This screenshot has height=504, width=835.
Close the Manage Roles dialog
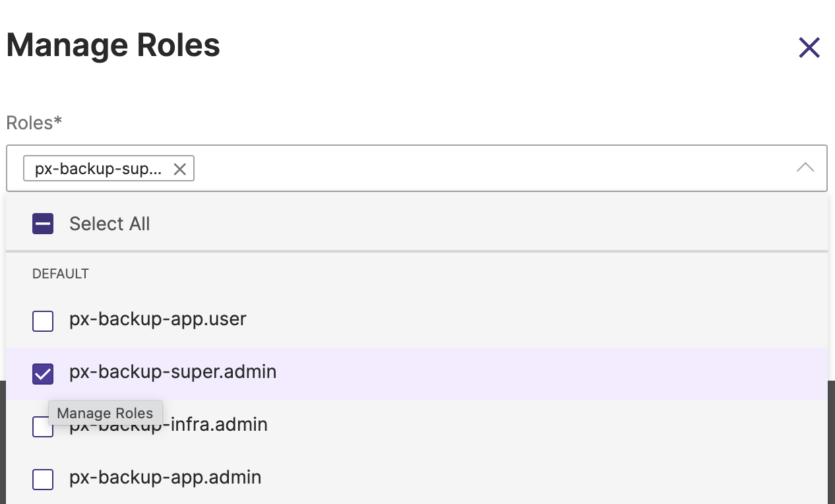(x=809, y=47)
